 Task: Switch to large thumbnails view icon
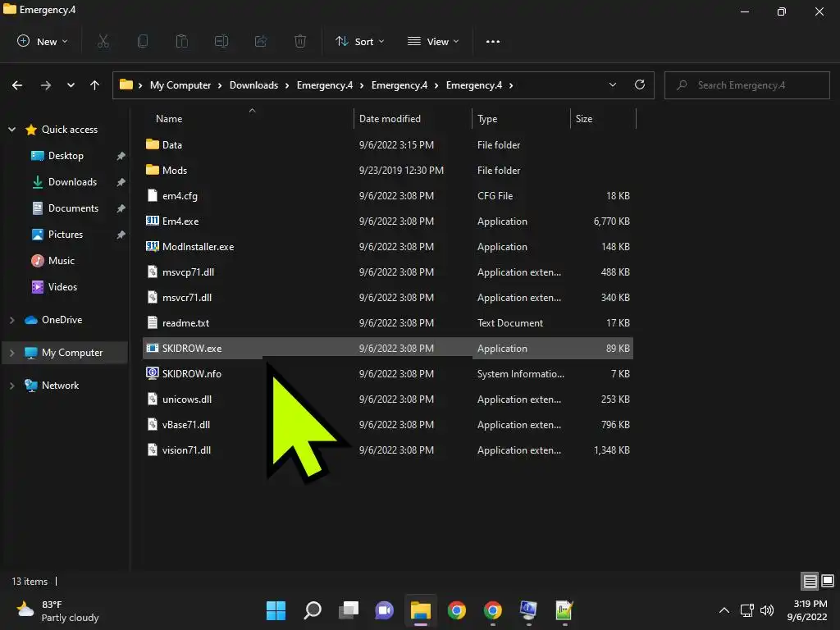(828, 582)
